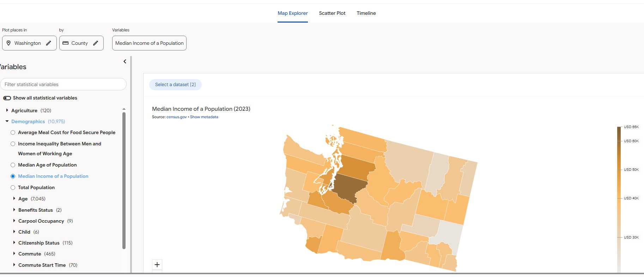Click the pencil icon beside County
This screenshot has width=644, height=277.
(96, 43)
